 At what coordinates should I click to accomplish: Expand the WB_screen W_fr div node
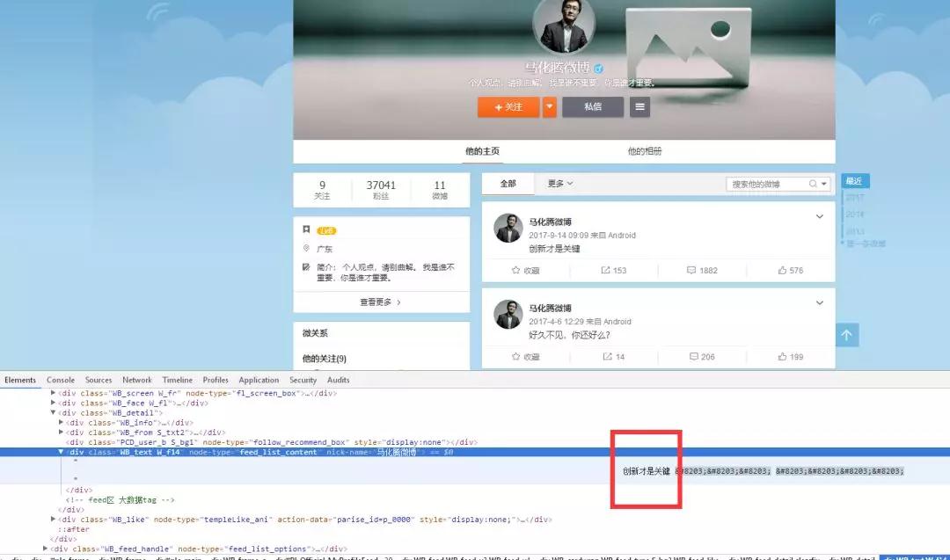54,393
